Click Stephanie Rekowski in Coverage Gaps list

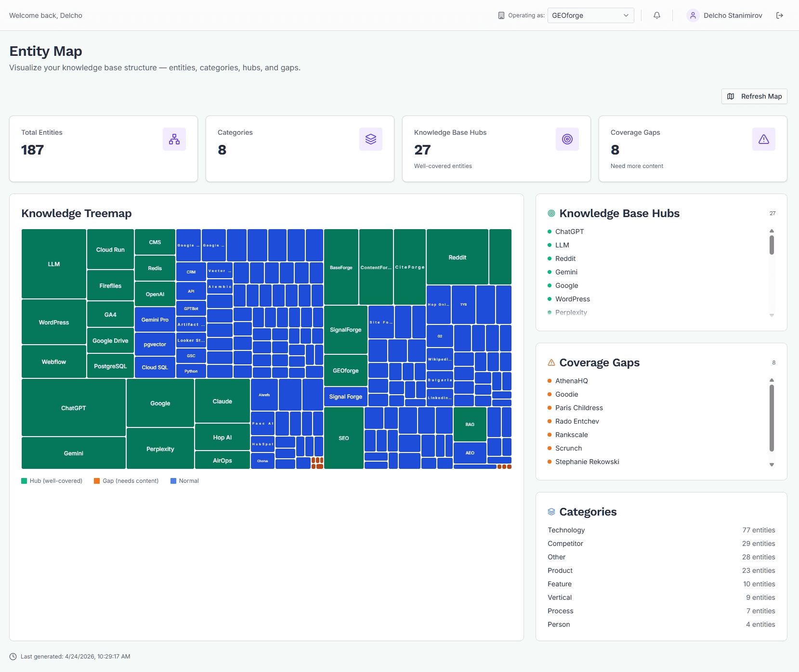(x=587, y=462)
